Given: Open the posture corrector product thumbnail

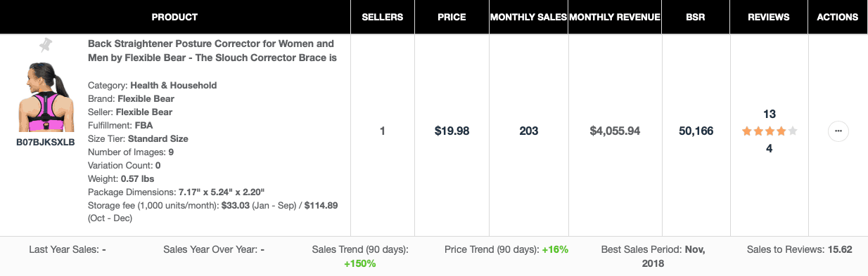Looking at the screenshot, I should click(x=46, y=97).
